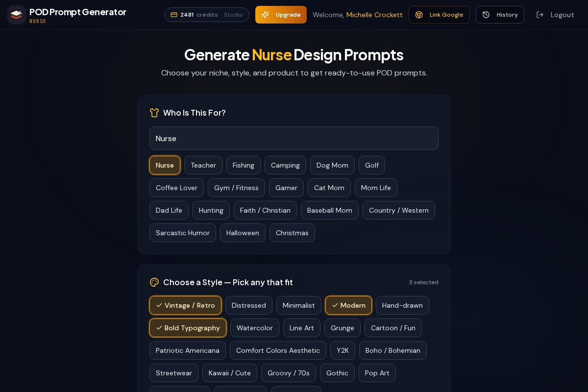Image resolution: width=588 pixels, height=392 pixels.
Task: Enable the Groovy / 70s style
Action: click(289, 373)
